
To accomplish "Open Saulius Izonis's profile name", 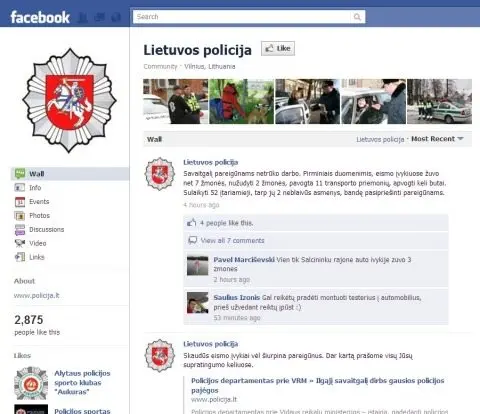I will pos(237,298).
